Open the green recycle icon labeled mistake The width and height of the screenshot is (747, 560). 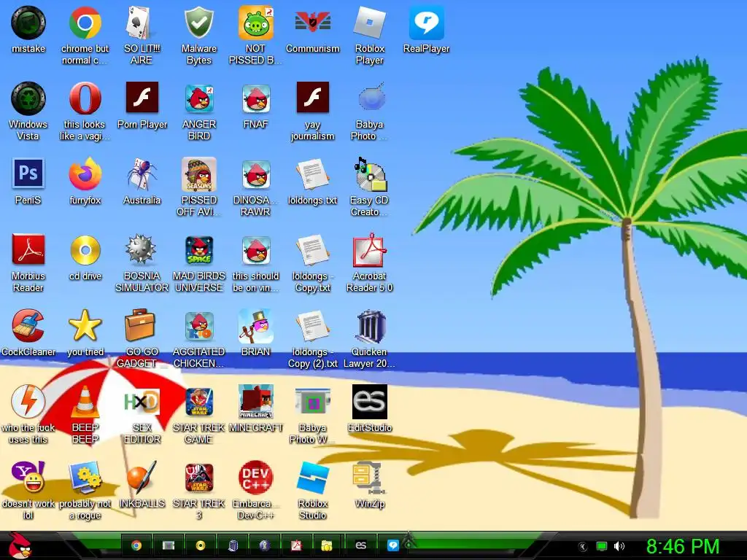[x=28, y=23]
